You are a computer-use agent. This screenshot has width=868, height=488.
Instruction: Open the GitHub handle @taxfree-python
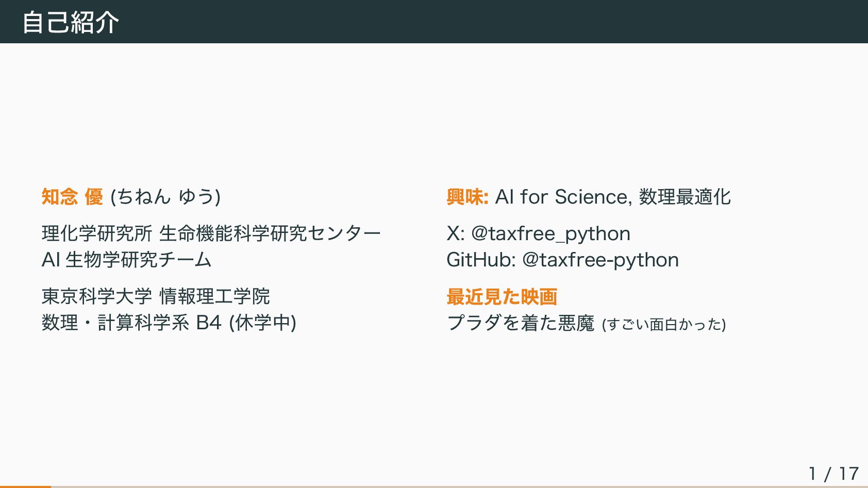600,260
